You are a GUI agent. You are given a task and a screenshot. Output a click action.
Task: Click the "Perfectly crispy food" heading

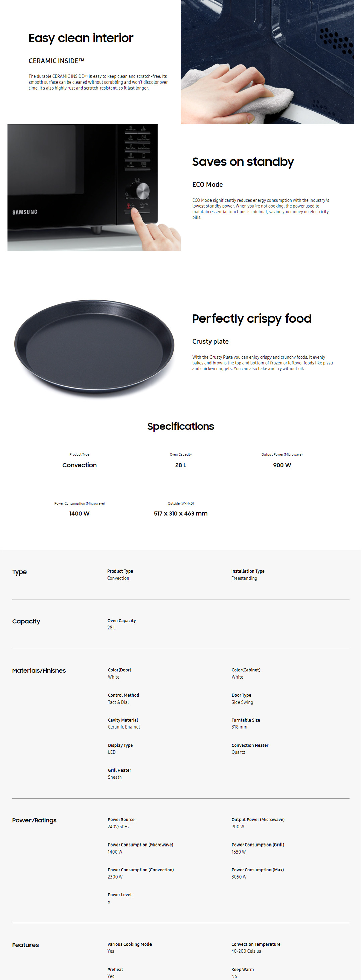click(252, 319)
